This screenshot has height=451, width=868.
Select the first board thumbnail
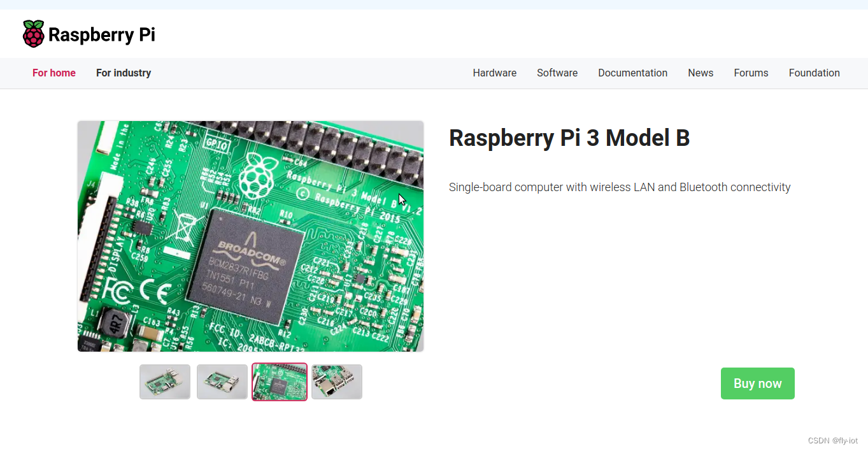click(x=165, y=382)
